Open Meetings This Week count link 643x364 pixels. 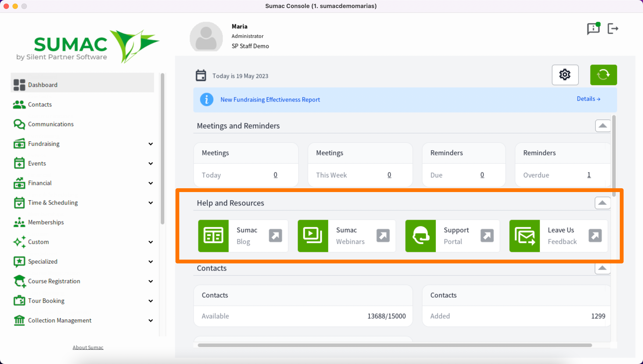coord(389,175)
